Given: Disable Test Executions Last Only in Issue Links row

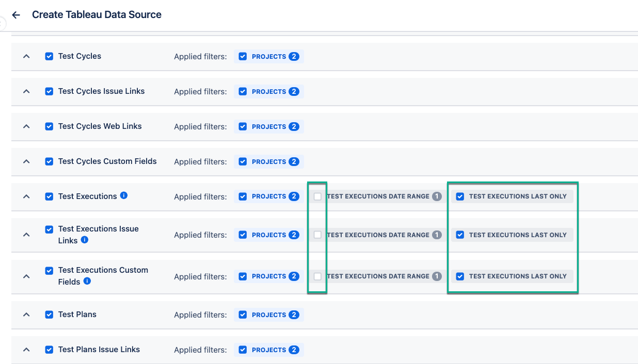Looking at the screenshot, I should 460,235.
